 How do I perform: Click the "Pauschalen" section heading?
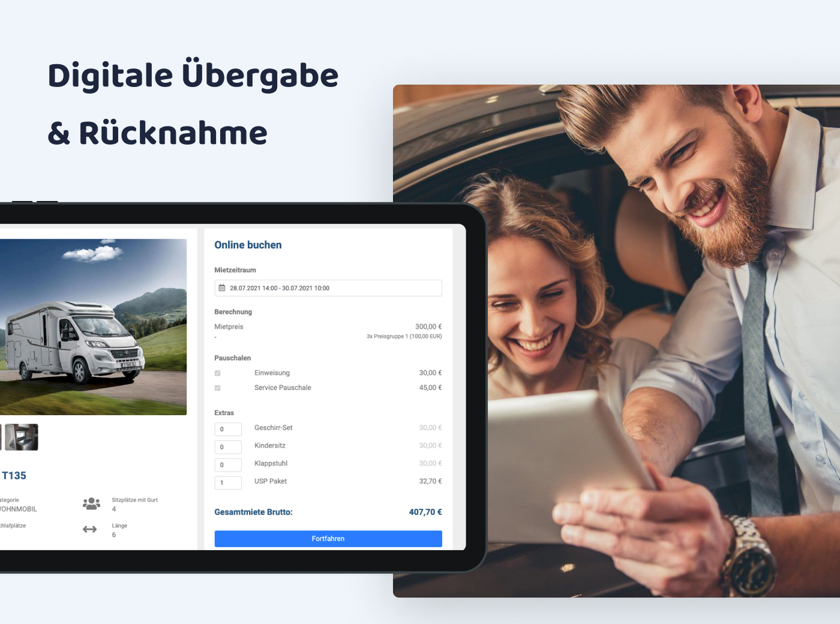[x=233, y=358]
